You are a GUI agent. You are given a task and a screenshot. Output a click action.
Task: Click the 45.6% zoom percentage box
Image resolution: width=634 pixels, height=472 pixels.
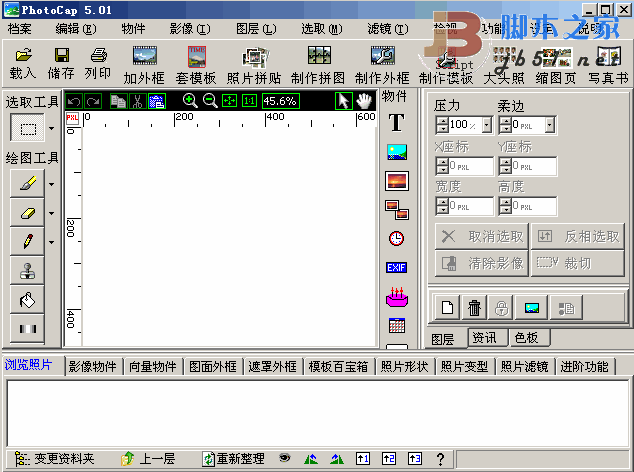tap(281, 101)
